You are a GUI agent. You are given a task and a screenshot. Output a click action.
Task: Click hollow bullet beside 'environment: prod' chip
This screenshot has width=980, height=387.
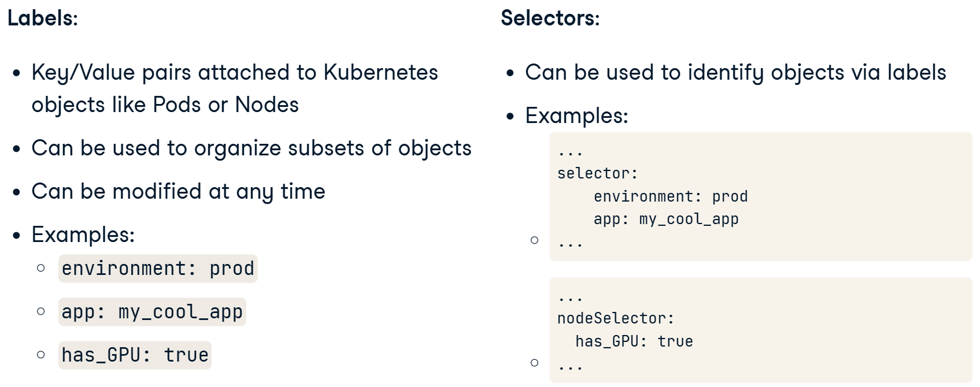tap(40, 268)
